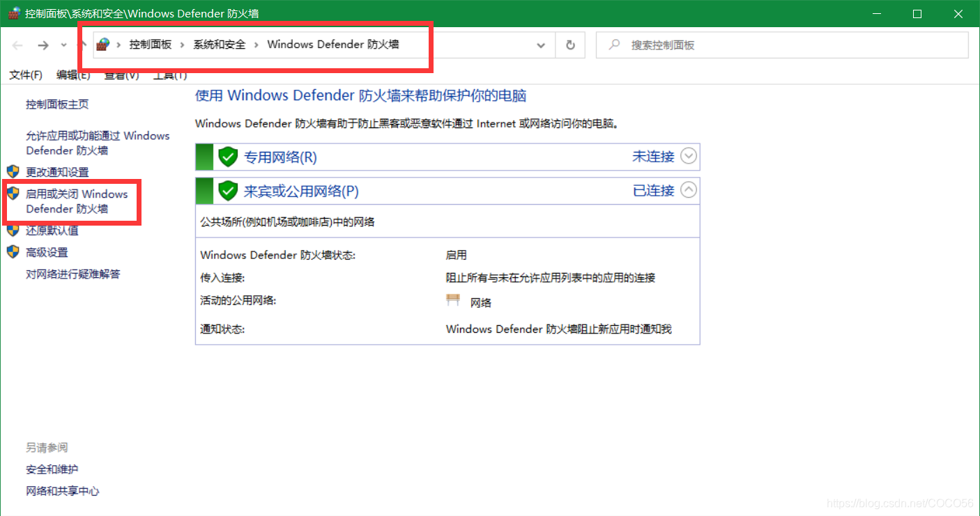The height and width of the screenshot is (516, 980).
Task: Click the Back navigation arrow
Action: (x=18, y=45)
